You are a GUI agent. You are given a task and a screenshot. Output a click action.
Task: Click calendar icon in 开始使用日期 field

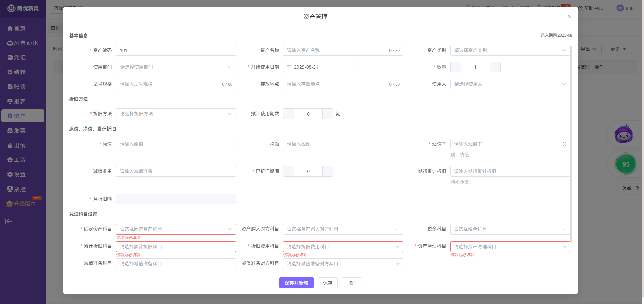289,67
